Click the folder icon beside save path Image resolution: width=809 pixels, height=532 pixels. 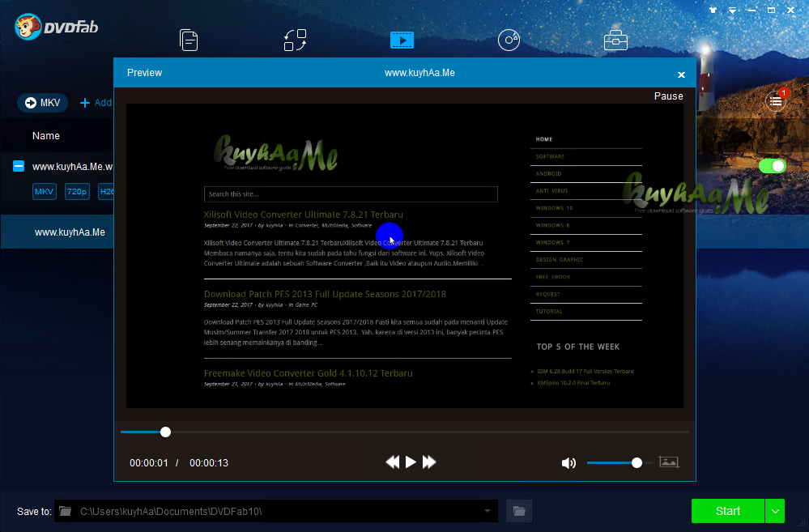pos(65,511)
